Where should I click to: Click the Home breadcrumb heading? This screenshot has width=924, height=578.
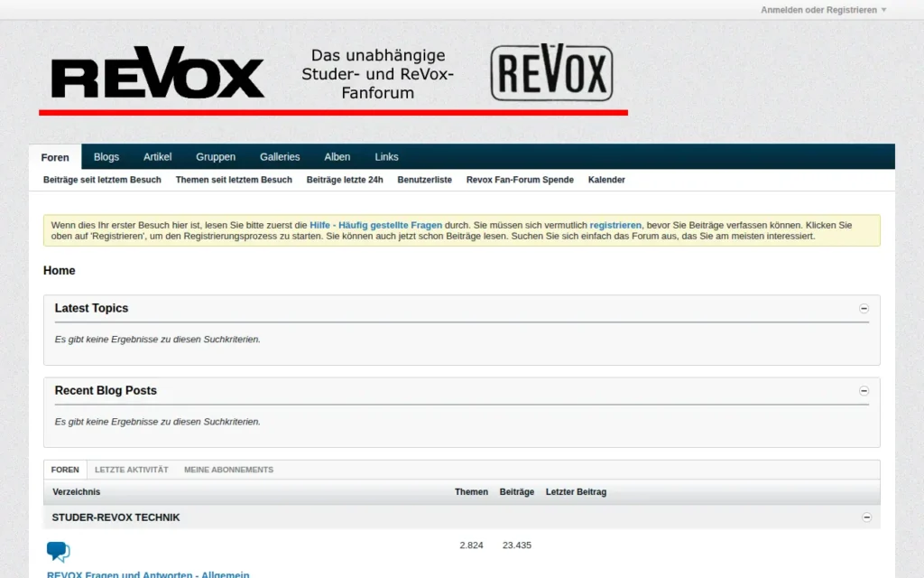pyautogui.click(x=59, y=271)
